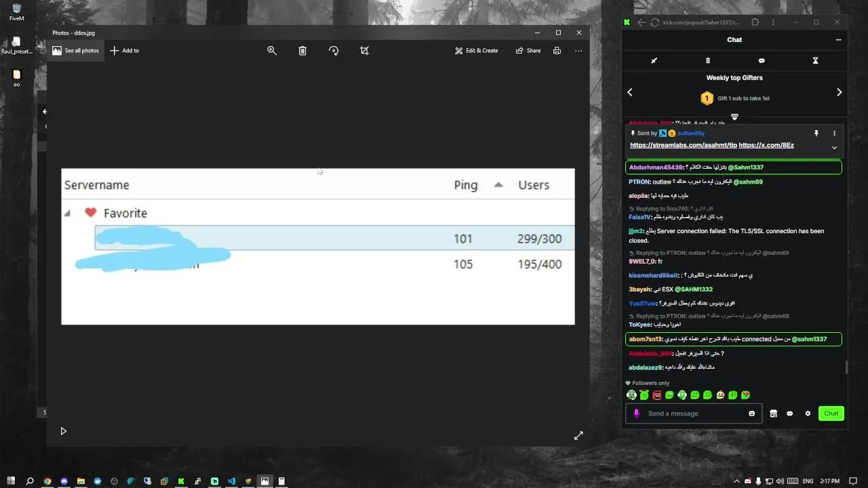Click the Send a message input field
The width and height of the screenshot is (868, 488).
coord(685,413)
